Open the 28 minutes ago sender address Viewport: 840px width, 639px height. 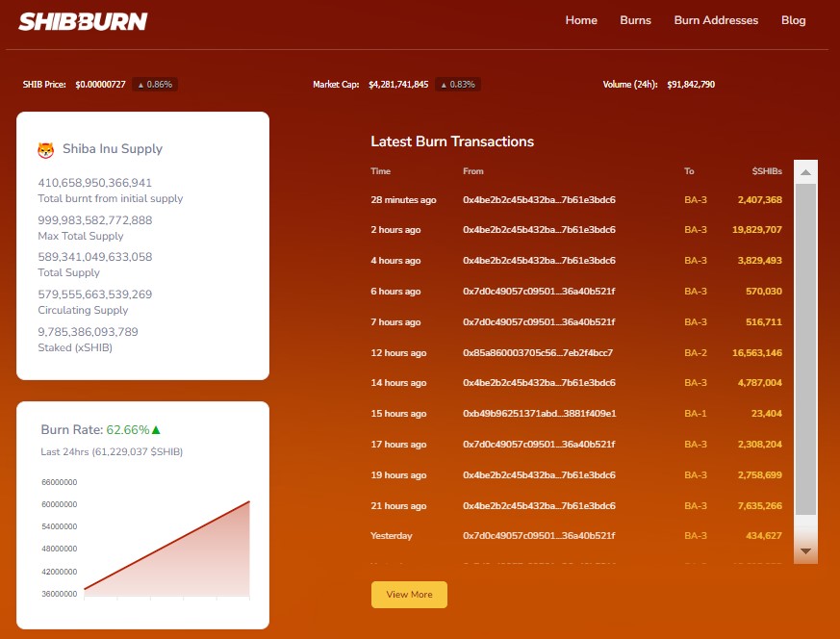[539, 200]
